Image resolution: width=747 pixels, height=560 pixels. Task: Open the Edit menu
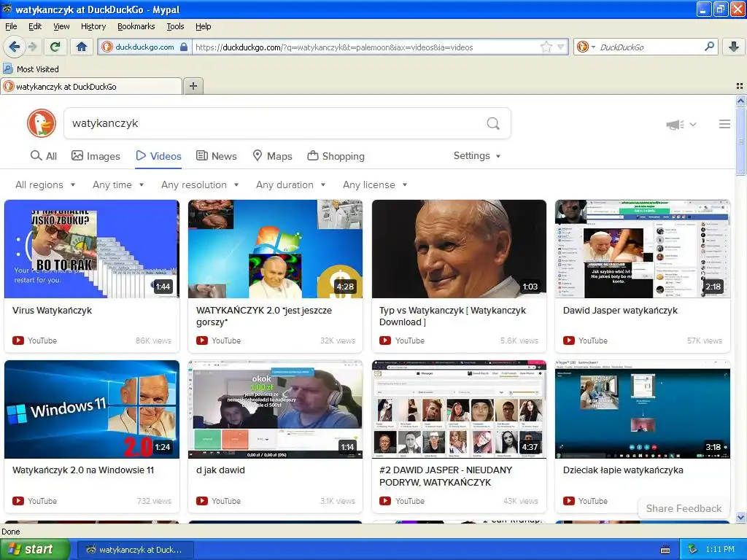coord(35,27)
